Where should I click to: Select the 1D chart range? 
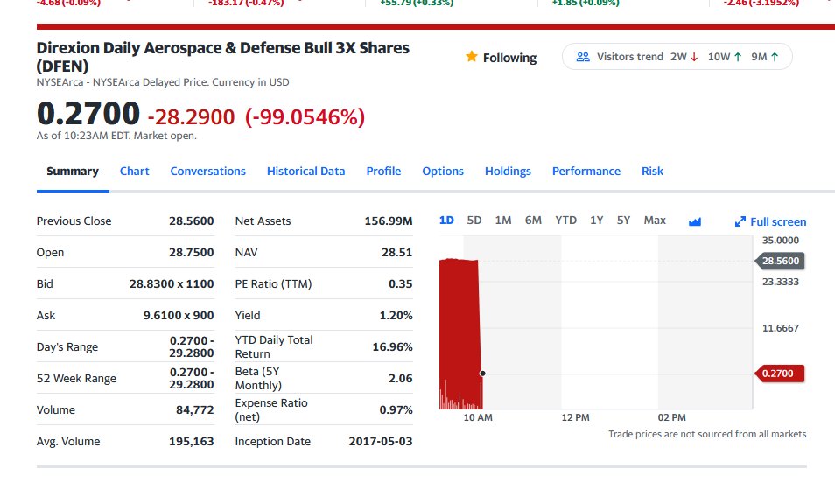tap(446, 220)
